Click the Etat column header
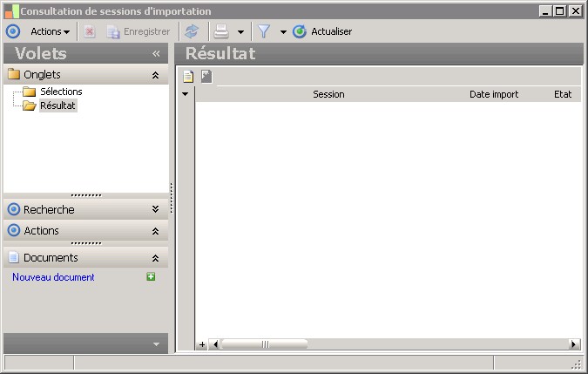Screen dimensions: 588x374 pos(563,94)
